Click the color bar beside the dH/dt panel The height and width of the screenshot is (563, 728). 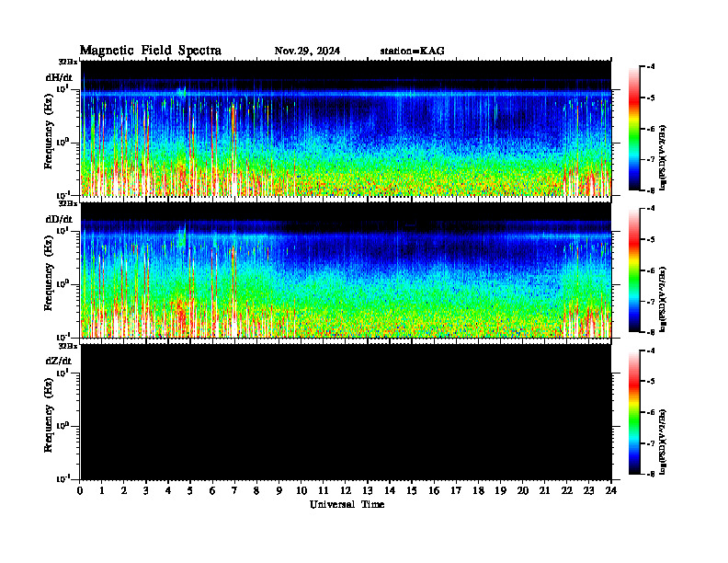(x=633, y=128)
